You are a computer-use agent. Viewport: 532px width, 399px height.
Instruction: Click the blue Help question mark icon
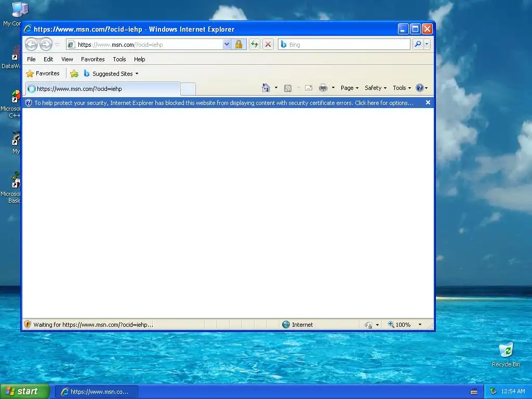click(x=420, y=88)
